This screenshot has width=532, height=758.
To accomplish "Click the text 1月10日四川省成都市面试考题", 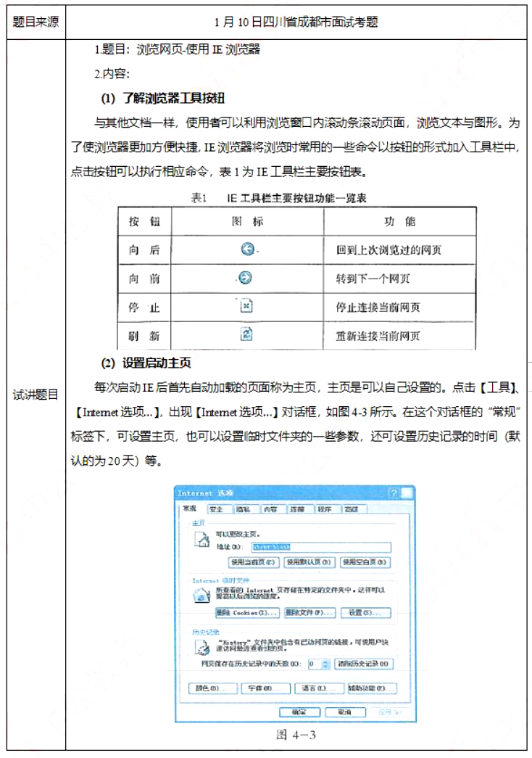I will [x=296, y=22].
